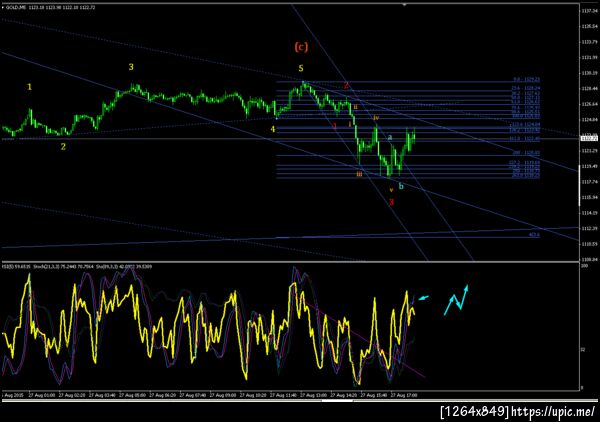Click the Stoch(89,3,3) indicator label

[122, 266]
